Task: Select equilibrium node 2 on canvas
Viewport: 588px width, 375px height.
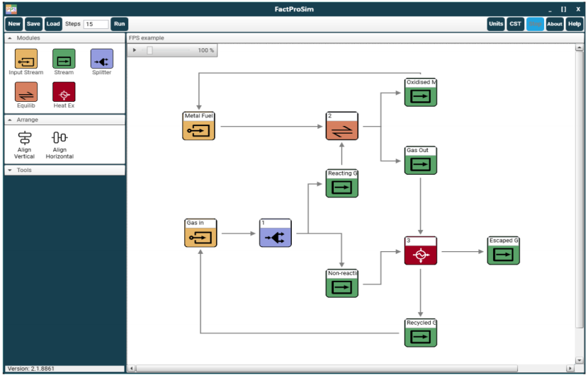Action: click(x=342, y=129)
